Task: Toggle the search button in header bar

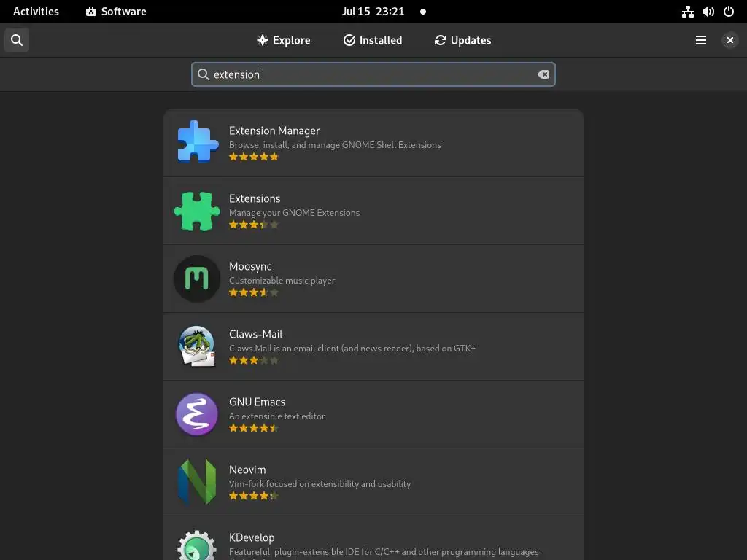Action: [17, 40]
